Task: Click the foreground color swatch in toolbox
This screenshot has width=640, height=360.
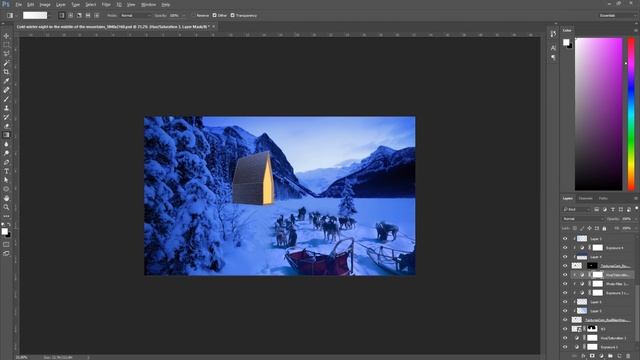Action: click(x=4, y=231)
